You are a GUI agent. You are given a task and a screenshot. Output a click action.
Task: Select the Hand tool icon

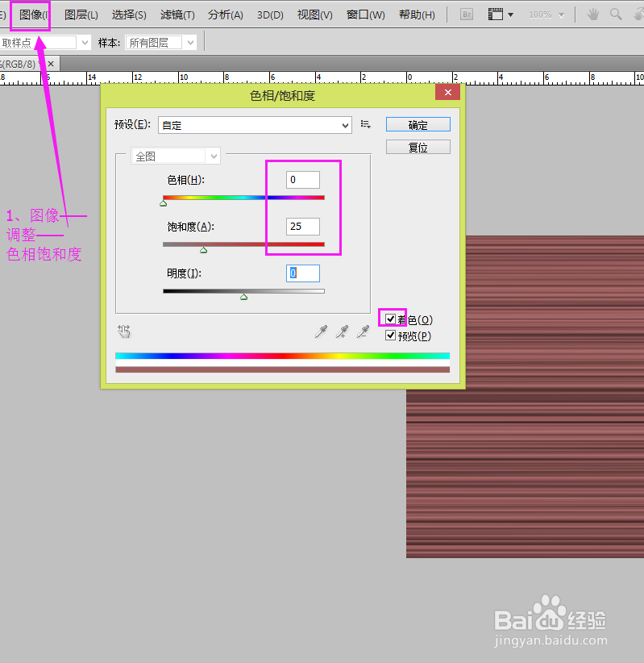click(x=593, y=15)
